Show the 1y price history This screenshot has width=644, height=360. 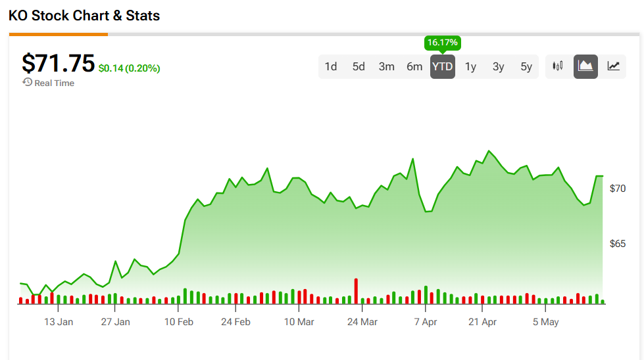click(470, 66)
